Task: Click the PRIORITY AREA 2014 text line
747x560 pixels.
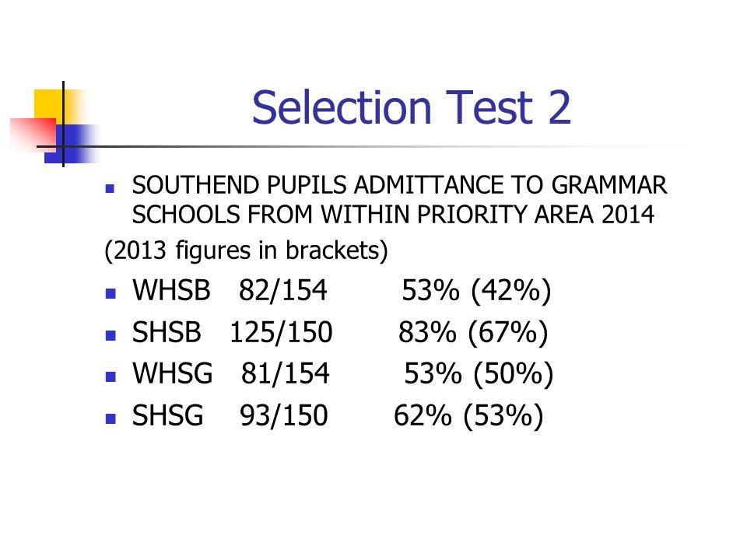Action: click(x=393, y=215)
